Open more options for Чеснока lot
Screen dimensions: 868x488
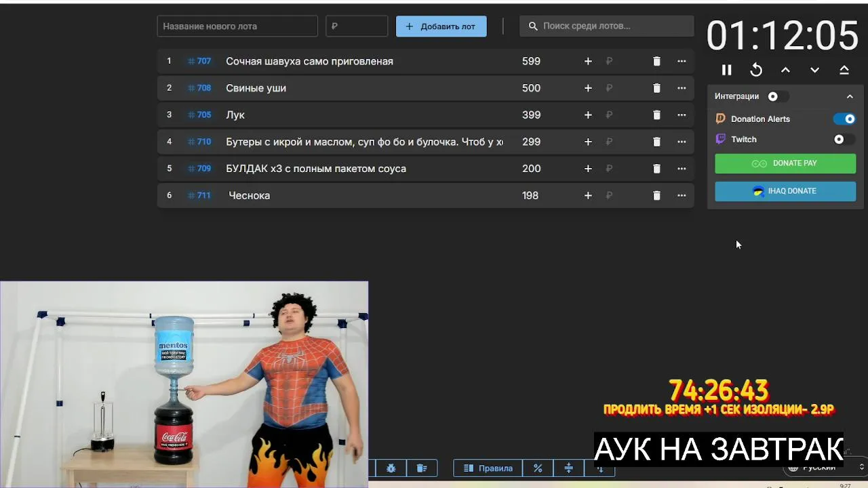(x=682, y=195)
